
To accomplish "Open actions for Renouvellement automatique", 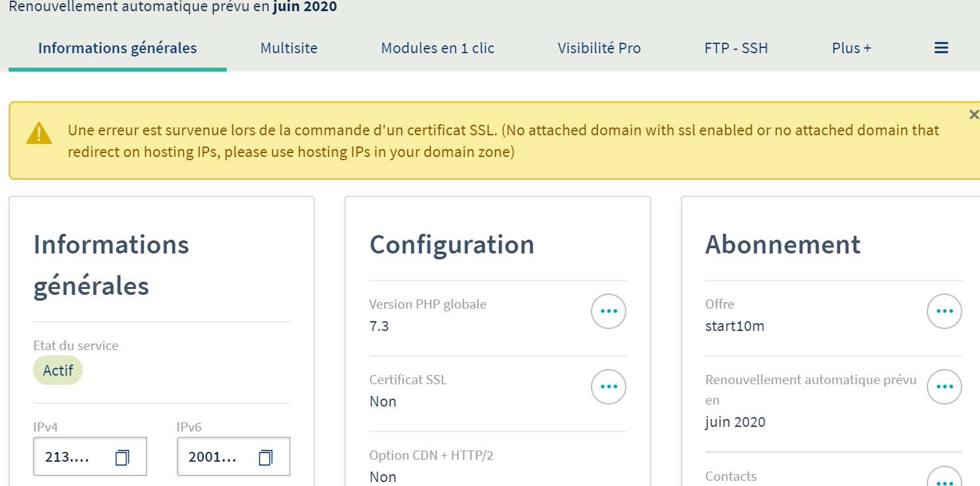I will tap(944, 387).
